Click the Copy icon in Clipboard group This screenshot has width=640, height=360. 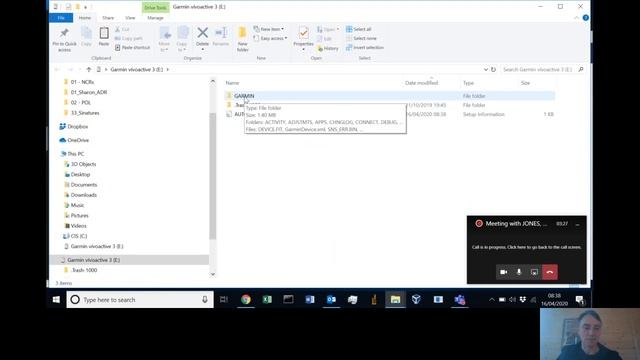tap(86, 36)
